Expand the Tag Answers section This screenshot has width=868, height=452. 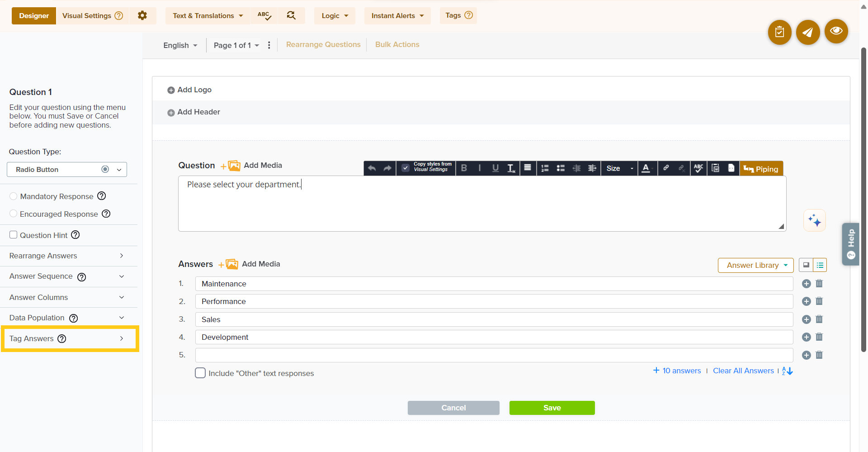(70, 338)
